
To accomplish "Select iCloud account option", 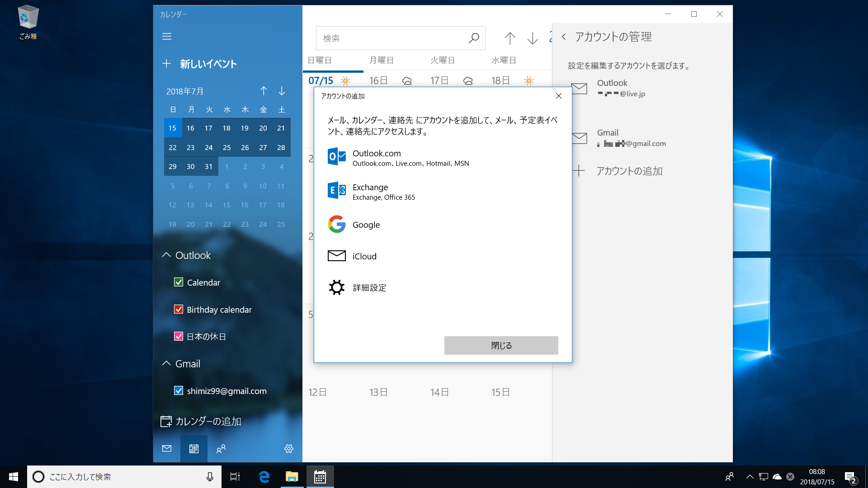I will click(x=364, y=256).
